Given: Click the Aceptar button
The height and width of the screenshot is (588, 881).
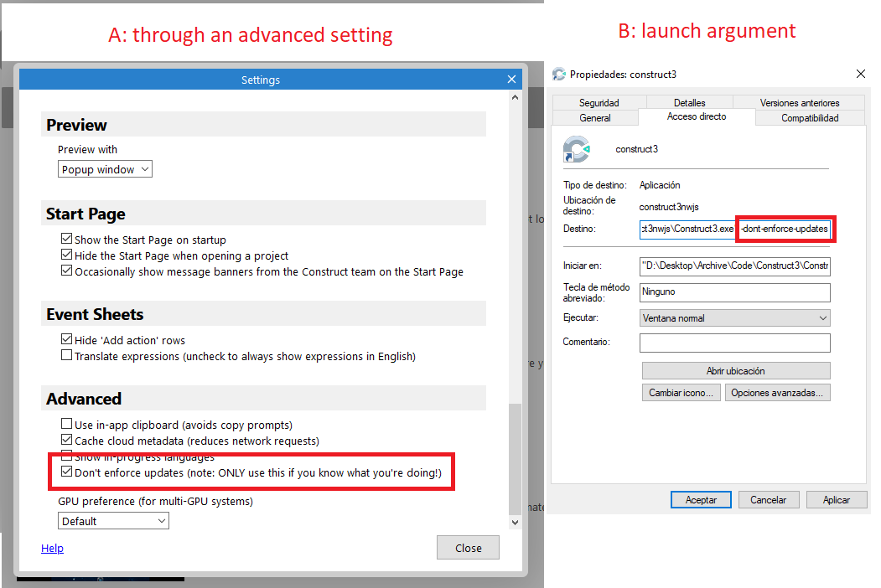Looking at the screenshot, I should point(701,500).
